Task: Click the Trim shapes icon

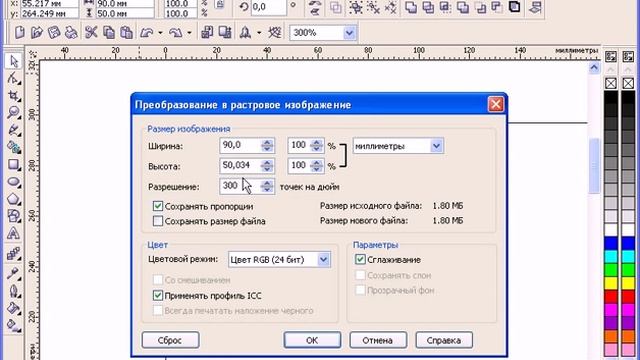Action: click(x=428, y=7)
